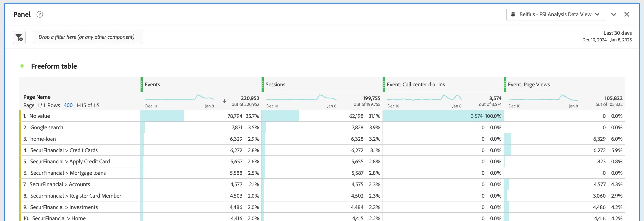Close the panel with the X icon
Image resolution: width=644 pixels, height=221 pixels.
click(627, 14)
